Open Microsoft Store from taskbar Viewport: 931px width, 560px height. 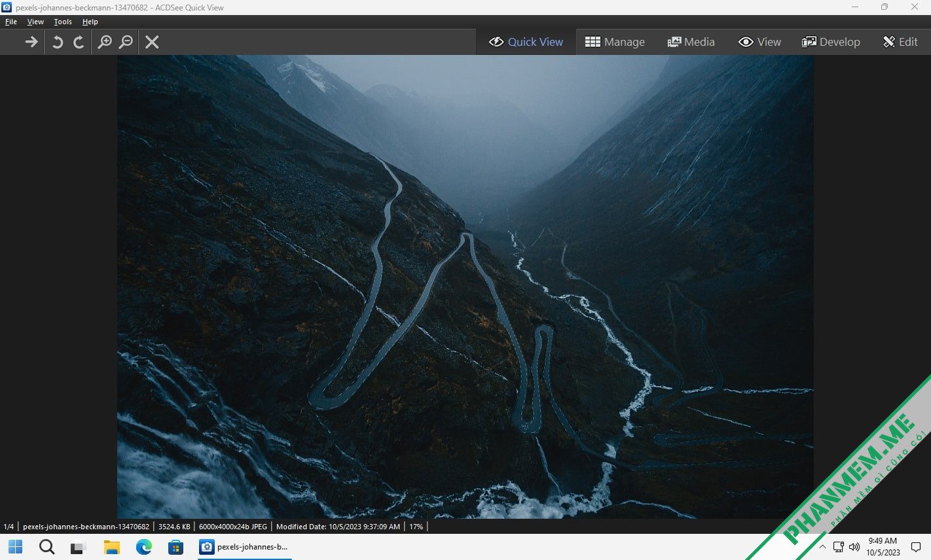(x=175, y=547)
